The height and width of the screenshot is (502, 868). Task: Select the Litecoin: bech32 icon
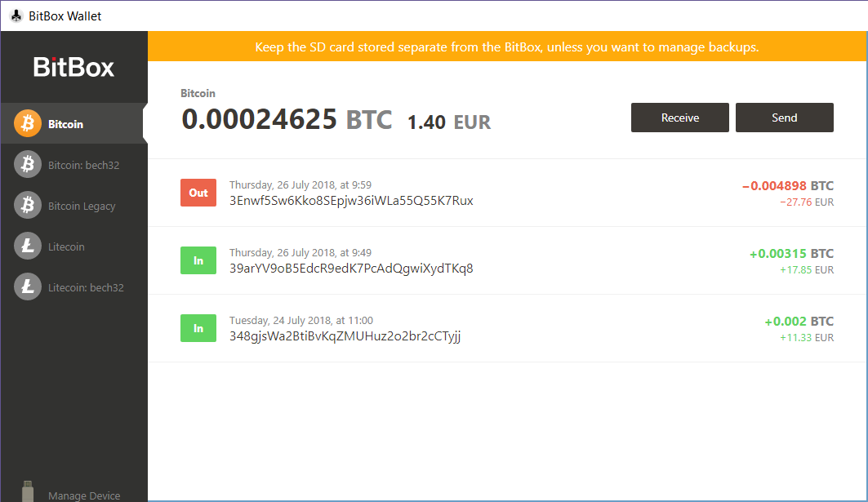tap(27, 287)
